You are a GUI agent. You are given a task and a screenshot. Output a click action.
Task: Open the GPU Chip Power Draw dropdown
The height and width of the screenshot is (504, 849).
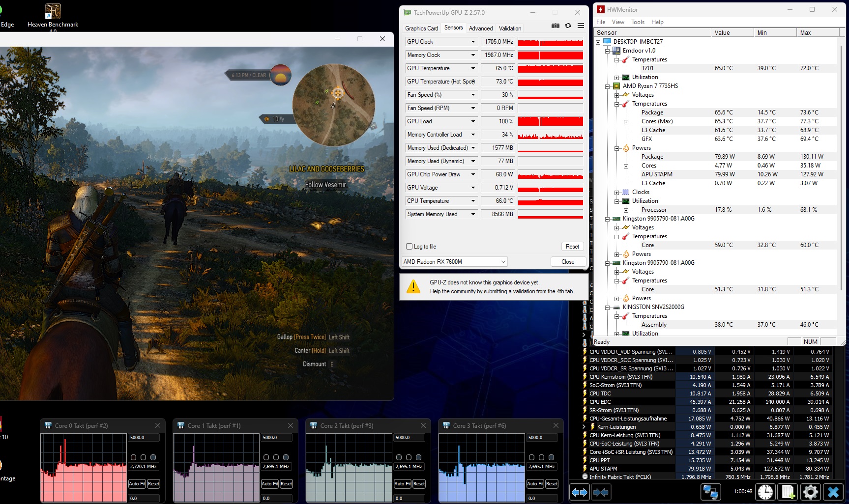473,174
